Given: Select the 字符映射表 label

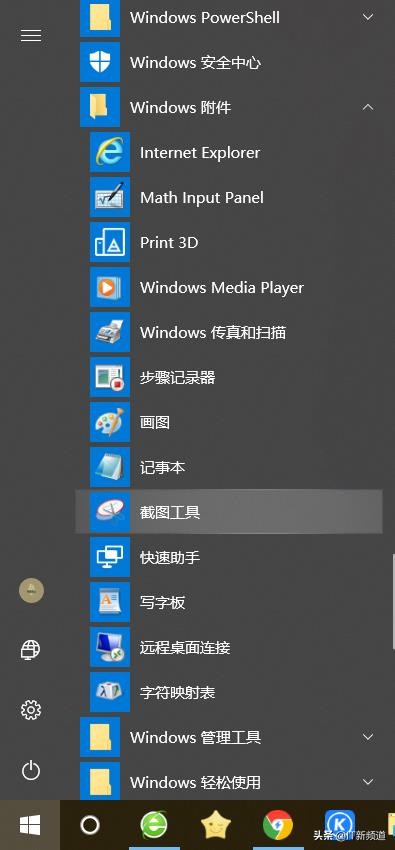Looking at the screenshot, I should [x=178, y=693].
